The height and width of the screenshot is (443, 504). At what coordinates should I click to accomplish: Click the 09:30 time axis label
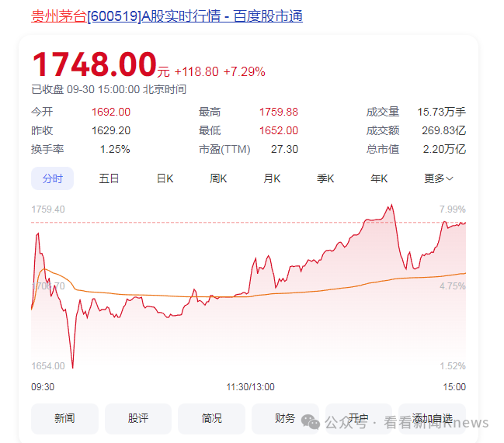tap(43, 387)
